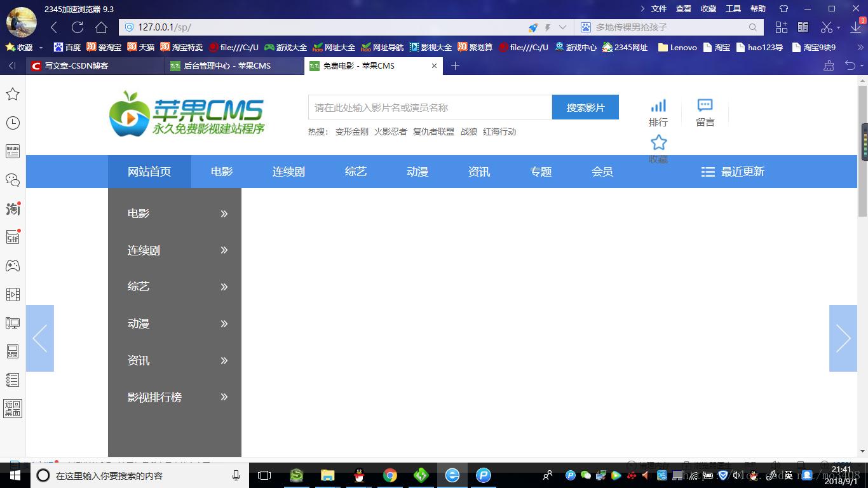Open the game controller sidebar icon
Image resolution: width=868 pixels, height=488 pixels.
[x=13, y=266]
